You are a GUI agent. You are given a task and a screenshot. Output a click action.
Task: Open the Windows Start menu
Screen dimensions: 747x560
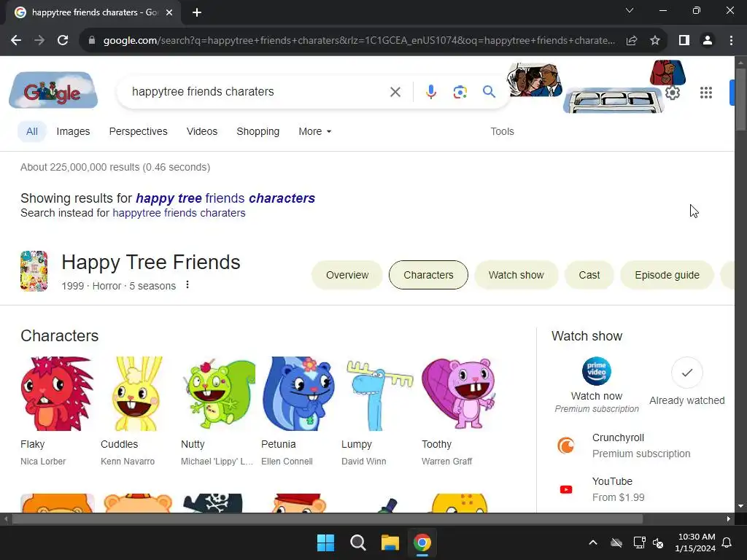coord(326,542)
